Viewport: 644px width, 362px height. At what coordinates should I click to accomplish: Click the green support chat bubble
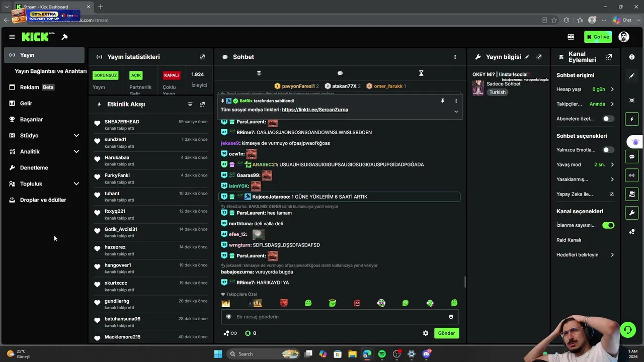coord(628,330)
